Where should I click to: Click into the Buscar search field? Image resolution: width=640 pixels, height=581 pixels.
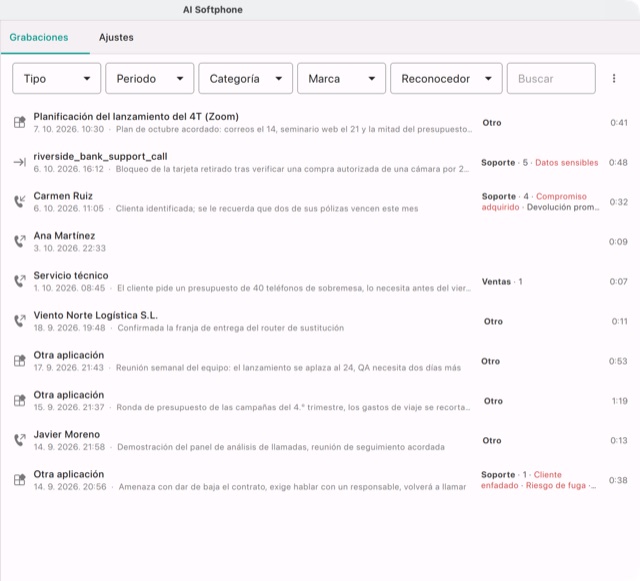click(x=551, y=78)
